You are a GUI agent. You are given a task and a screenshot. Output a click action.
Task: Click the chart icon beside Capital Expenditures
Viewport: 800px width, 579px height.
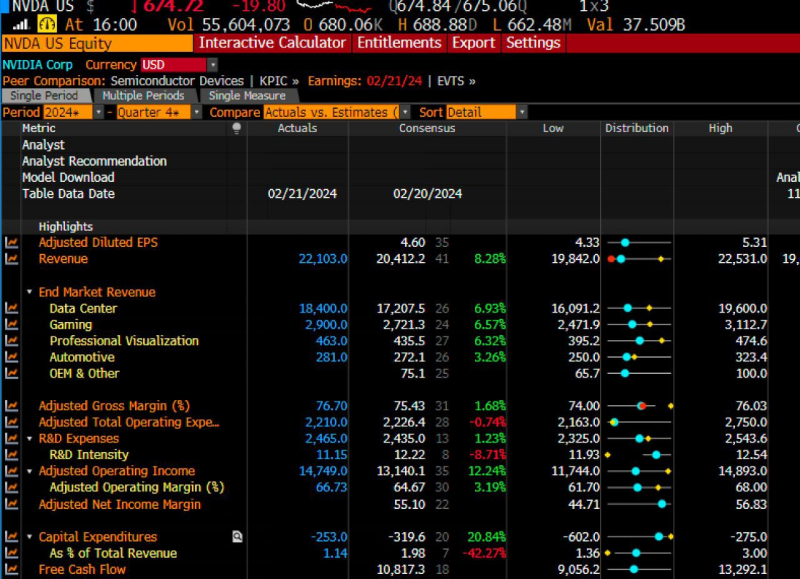pos(11,537)
